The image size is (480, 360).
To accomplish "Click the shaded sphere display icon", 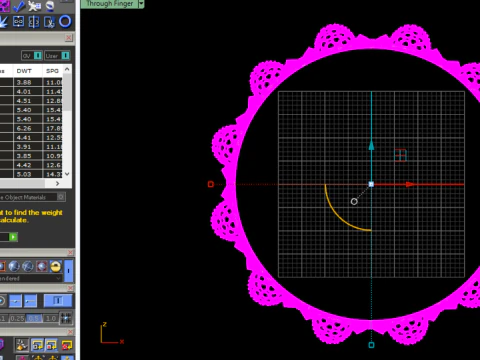I will pos(14,267).
